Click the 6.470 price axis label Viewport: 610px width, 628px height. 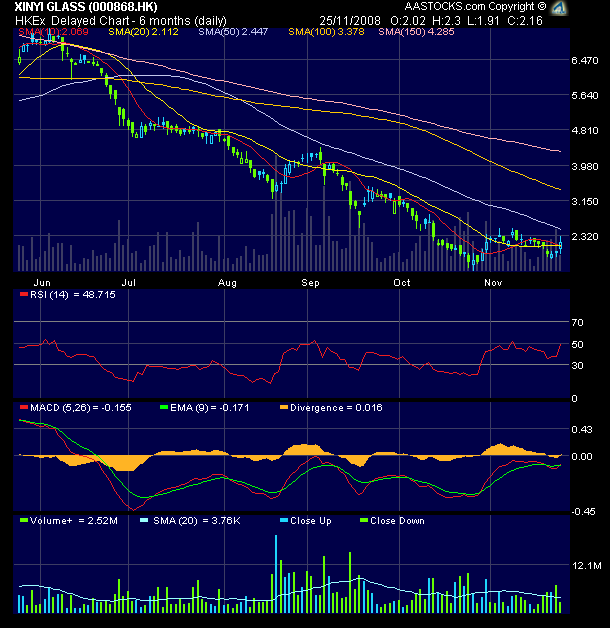click(x=585, y=60)
